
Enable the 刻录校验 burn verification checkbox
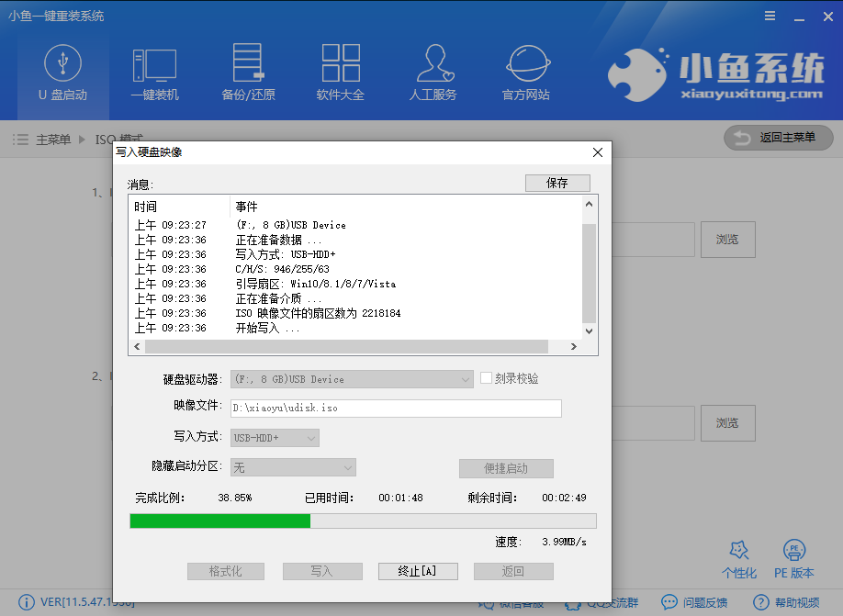click(x=484, y=378)
